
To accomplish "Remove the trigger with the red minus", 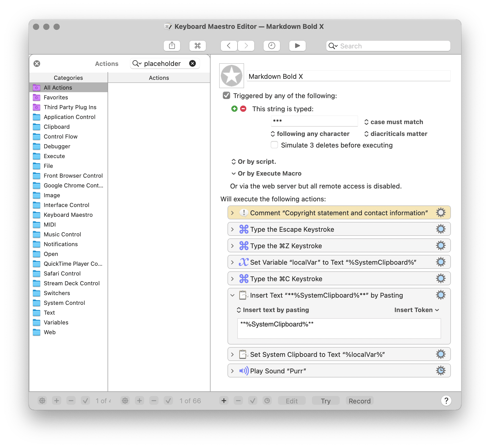I will [243, 109].
